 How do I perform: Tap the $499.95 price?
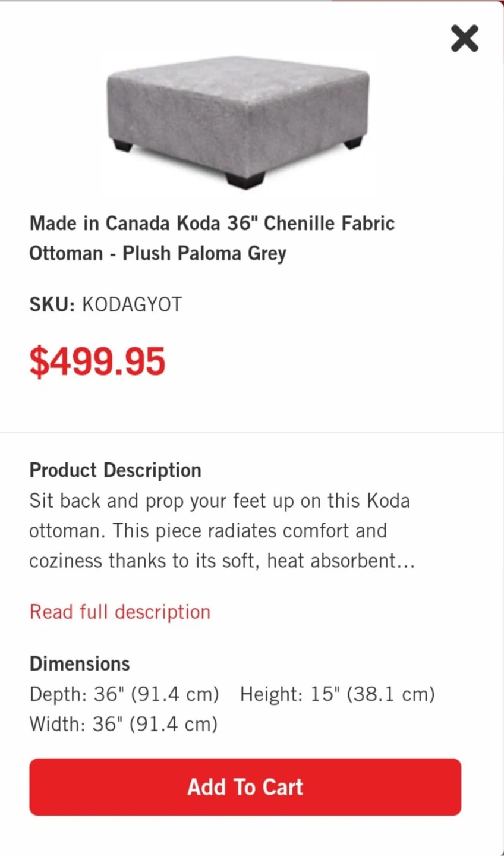(97, 361)
